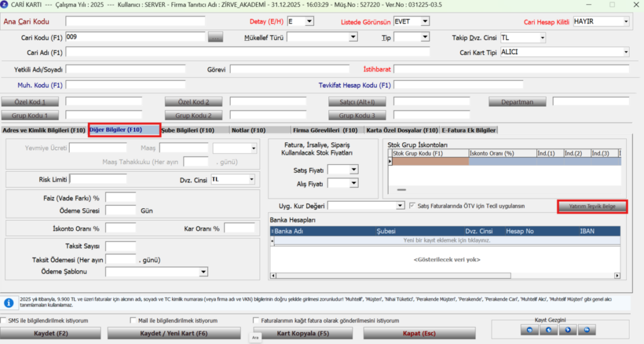Go to first record in Kayıt Gezgini

point(529,330)
